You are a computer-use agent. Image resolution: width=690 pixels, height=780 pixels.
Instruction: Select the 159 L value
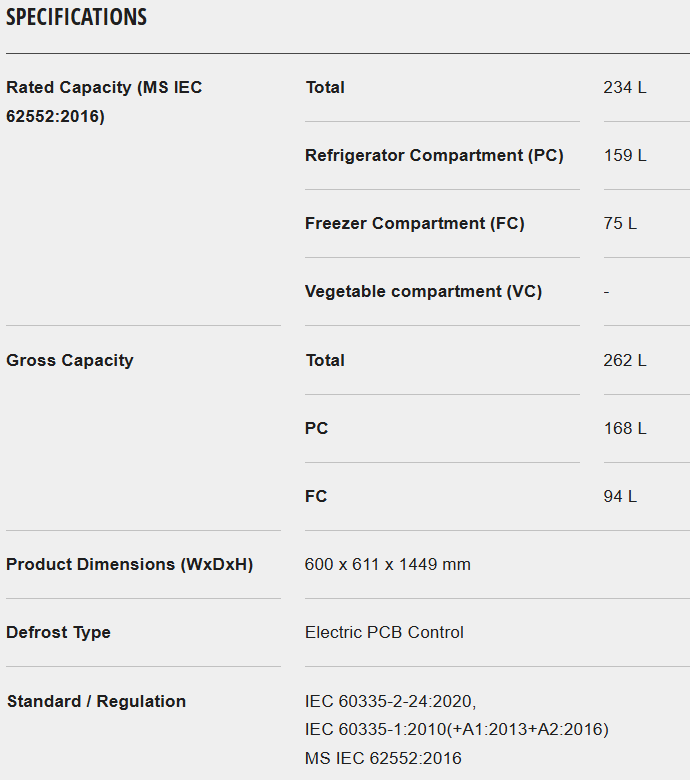click(625, 156)
